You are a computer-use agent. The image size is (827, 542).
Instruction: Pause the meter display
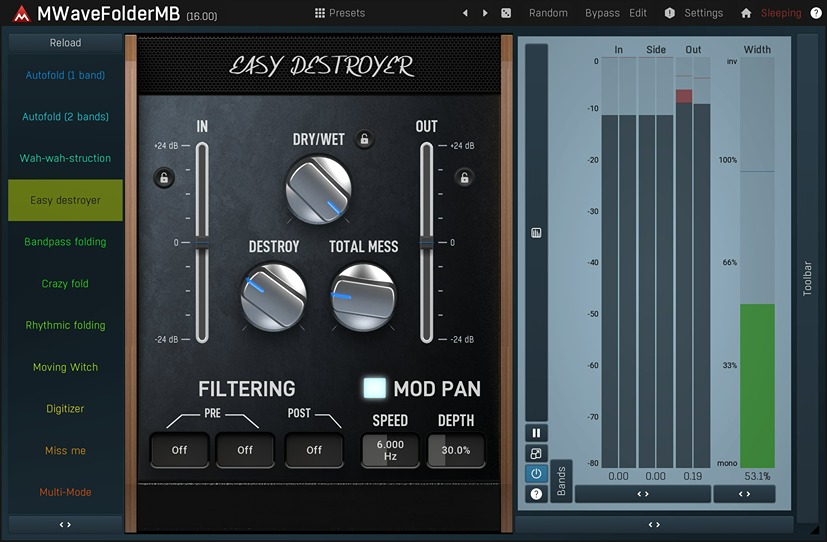[537, 433]
